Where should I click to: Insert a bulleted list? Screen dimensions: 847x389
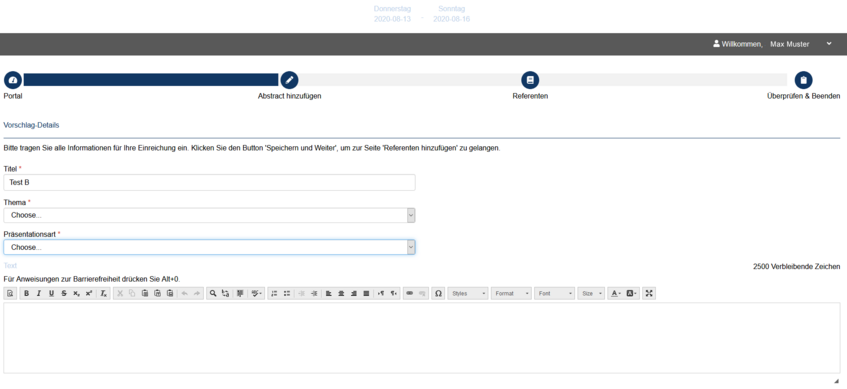tap(286, 293)
